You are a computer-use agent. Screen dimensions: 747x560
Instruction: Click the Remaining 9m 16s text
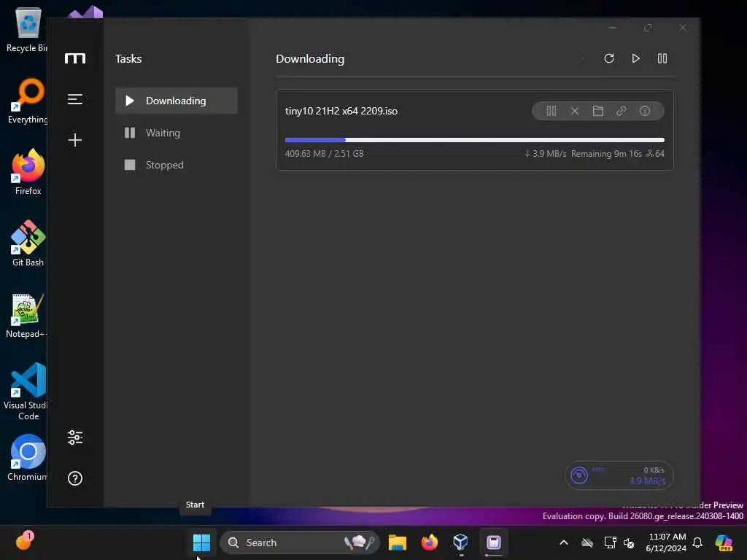(606, 153)
